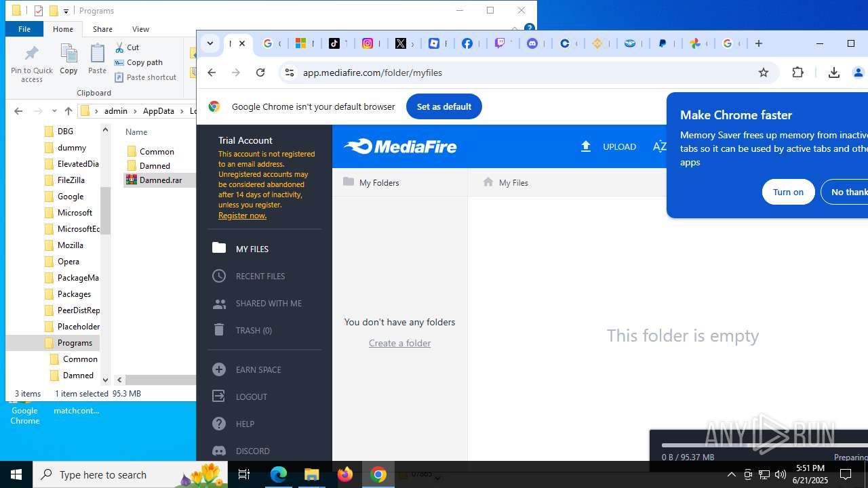Open Quick Access Toolbar customize dropdown

pos(66,11)
